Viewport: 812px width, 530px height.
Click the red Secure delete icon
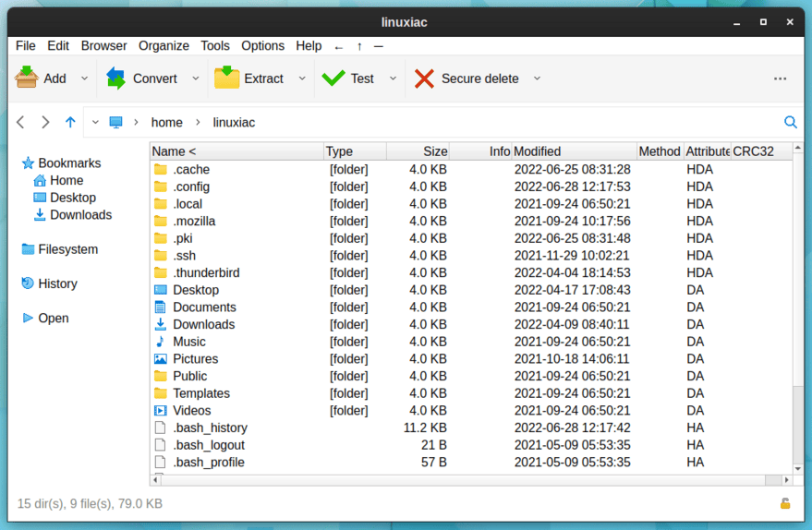tap(424, 78)
